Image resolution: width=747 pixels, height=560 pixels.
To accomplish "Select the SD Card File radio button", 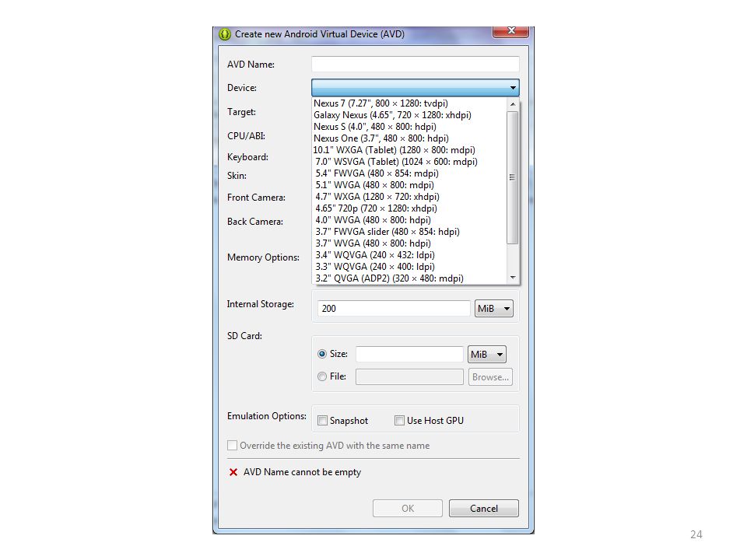I will [x=322, y=376].
